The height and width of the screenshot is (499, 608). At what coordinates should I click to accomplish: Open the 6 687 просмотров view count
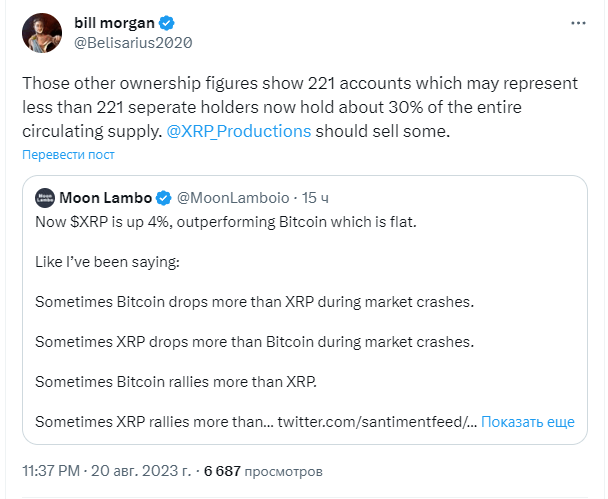(x=263, y=471)
